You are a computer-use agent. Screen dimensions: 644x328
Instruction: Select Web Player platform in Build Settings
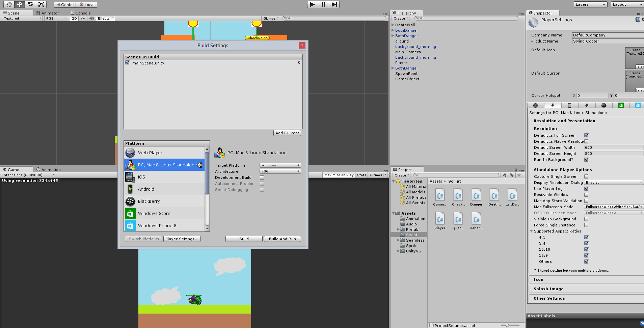[x=164, y=153]
